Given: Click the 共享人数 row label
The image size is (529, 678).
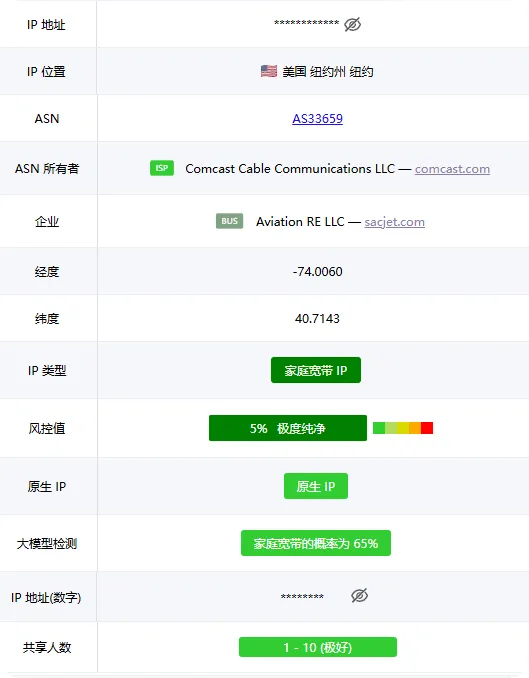Looking at the screenshot, I should pos(47,647).
